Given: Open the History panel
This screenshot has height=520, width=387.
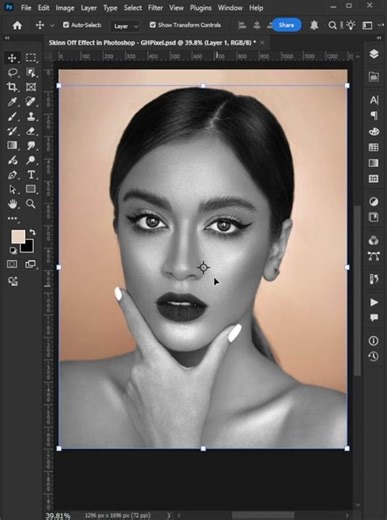Looking at the screenshot, I should pos(374,356).
